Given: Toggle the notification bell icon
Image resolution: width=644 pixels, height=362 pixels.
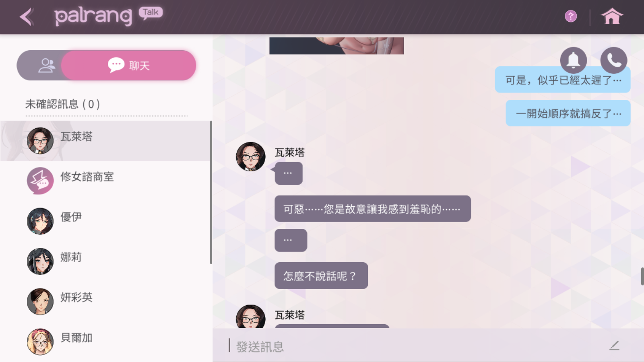Looking at the screenshot, I should click(x=574, y=60).
